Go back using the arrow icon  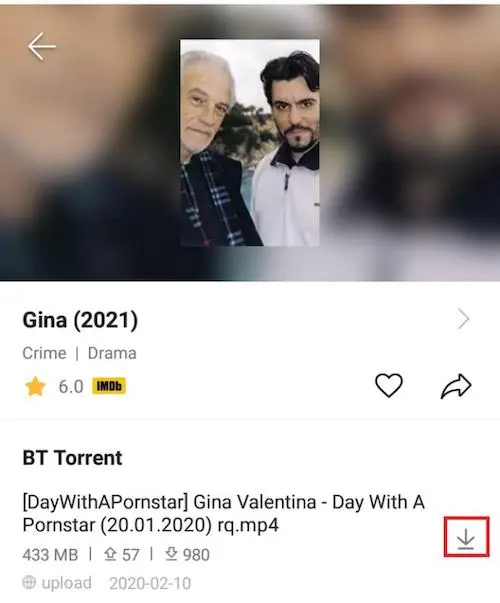[x=42, y=47]
